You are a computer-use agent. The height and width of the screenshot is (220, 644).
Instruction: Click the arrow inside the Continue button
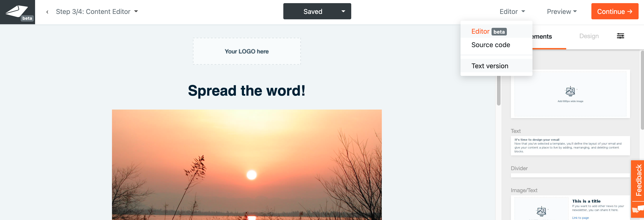630,11
